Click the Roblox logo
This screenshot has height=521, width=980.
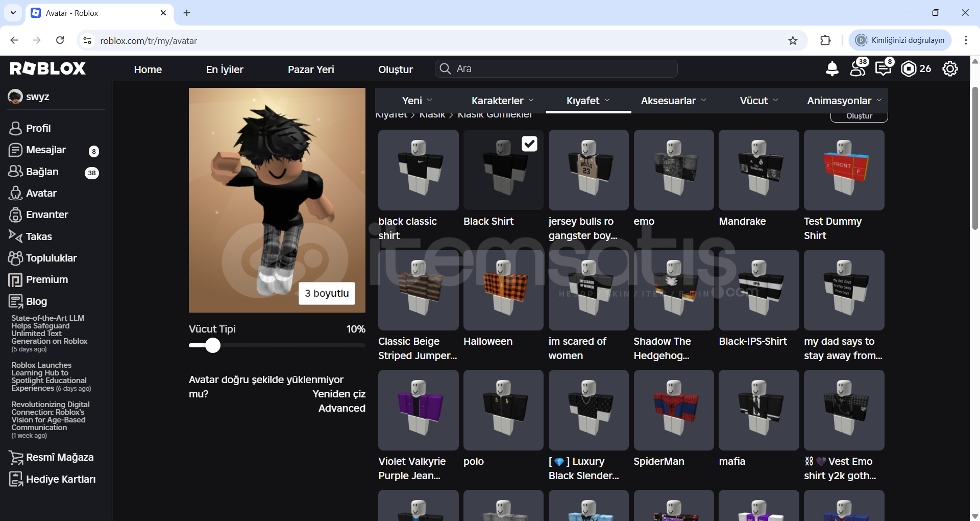point(47,68)
